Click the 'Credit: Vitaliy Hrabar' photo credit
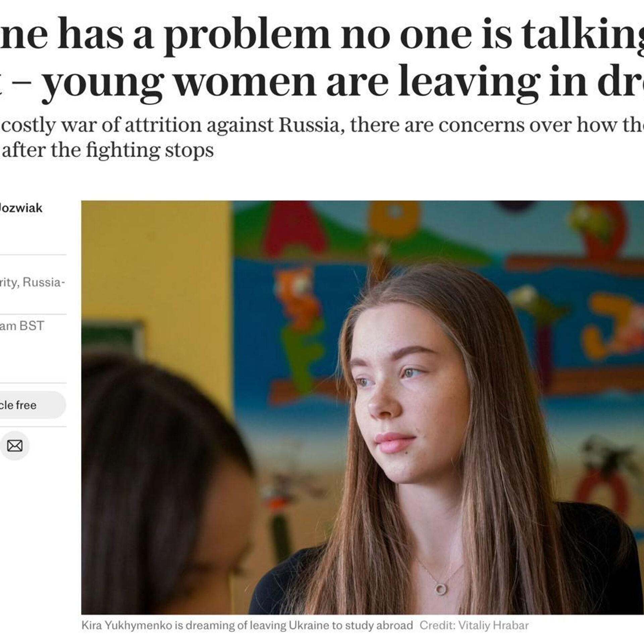Screen dimensions: 644x644 point(474,625)
